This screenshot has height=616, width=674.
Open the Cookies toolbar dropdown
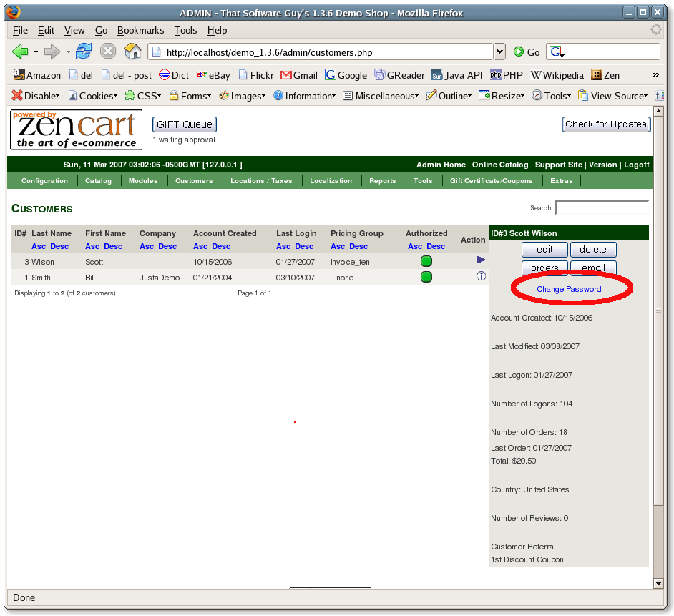pyautogui.click(x=92, y=96)
